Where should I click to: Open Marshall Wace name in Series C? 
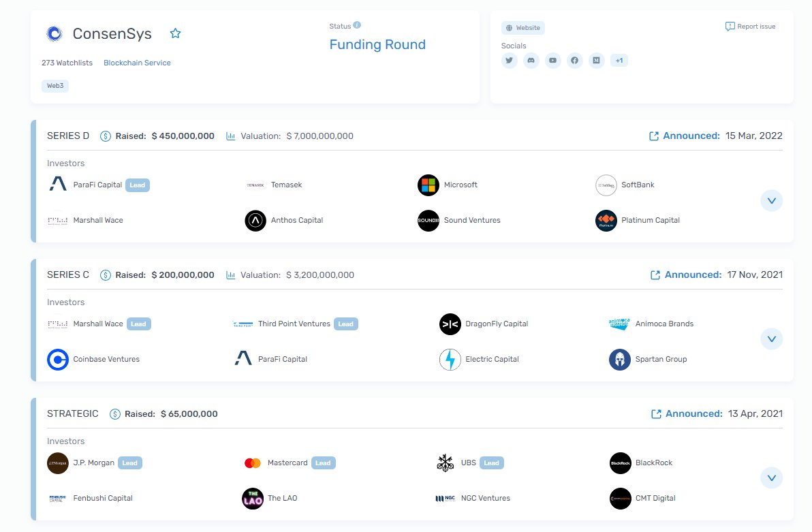coord(98,324)
